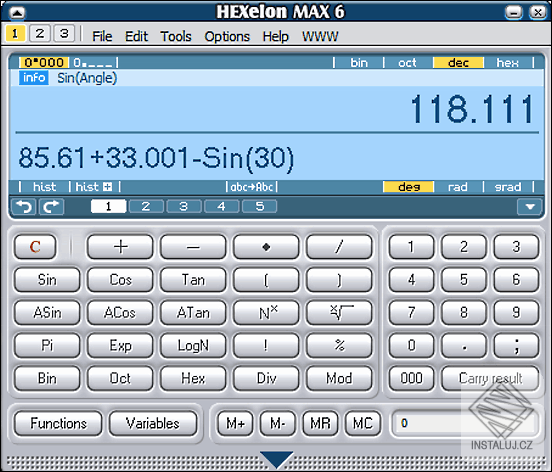Image resolution: width=552 pixels, height=472 pixels.
Task: Open the Edit menu
Action: coord(136,36)
